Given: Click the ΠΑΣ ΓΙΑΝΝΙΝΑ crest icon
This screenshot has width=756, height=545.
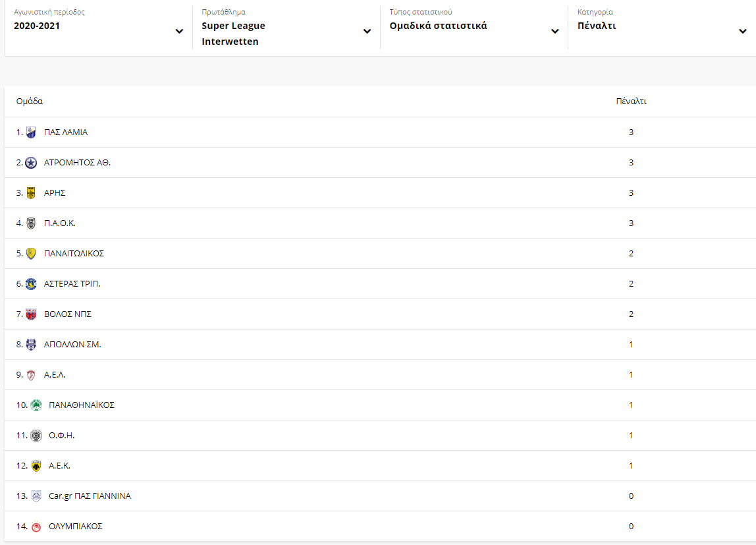Looking at the screenshot, I should [x=36, y=496].
